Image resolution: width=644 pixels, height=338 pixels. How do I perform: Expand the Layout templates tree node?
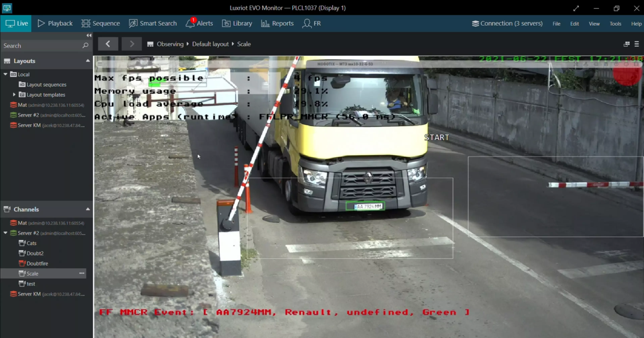click(x=14, y=95)
